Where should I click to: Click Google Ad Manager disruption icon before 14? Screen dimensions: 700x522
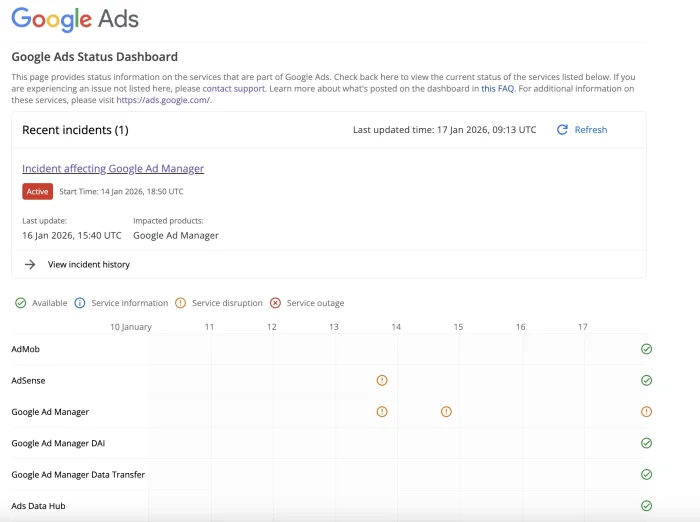coord(382,412)
